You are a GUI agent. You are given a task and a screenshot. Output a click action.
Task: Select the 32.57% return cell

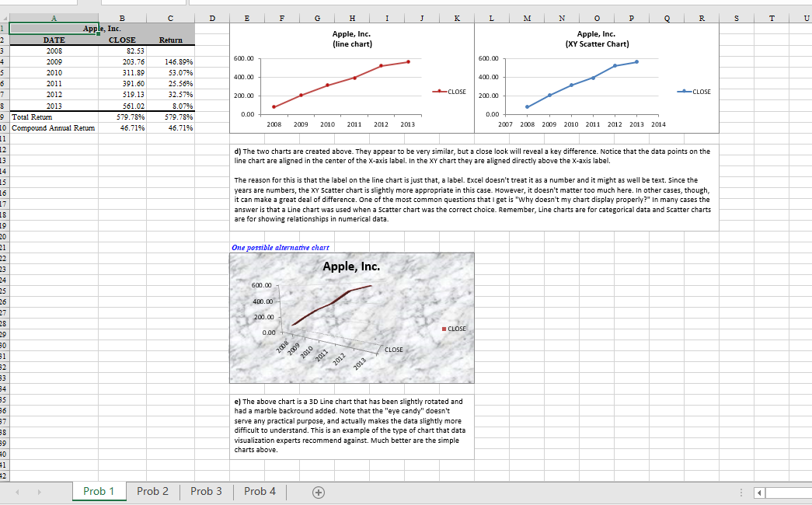[170, 94]
